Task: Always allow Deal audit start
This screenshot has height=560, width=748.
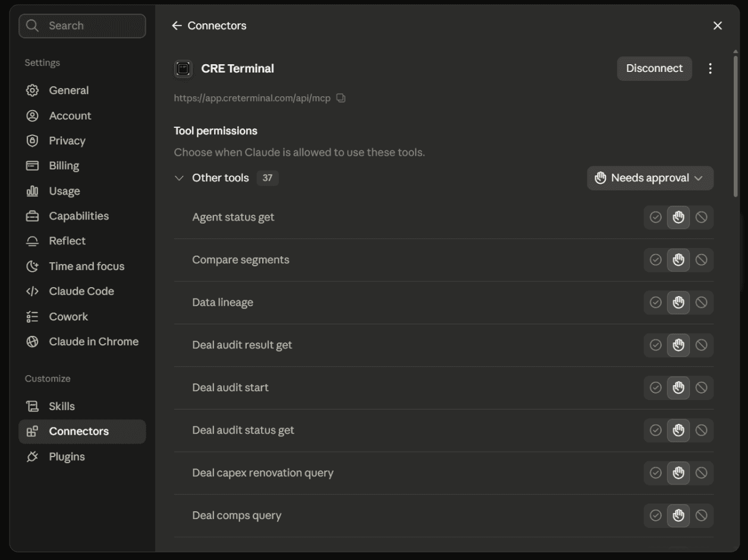Action: (x=656, y=388)
